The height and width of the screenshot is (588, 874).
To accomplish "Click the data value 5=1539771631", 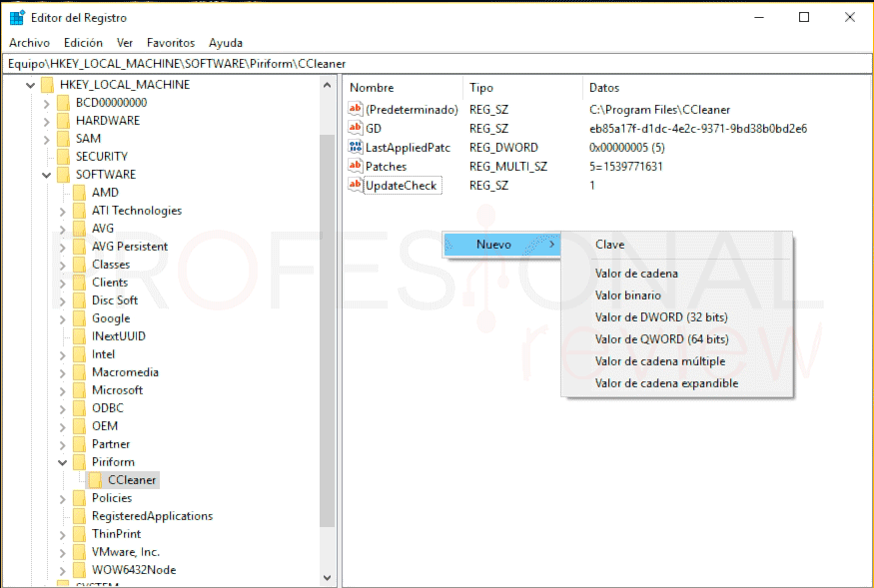I will coord(625,166).
